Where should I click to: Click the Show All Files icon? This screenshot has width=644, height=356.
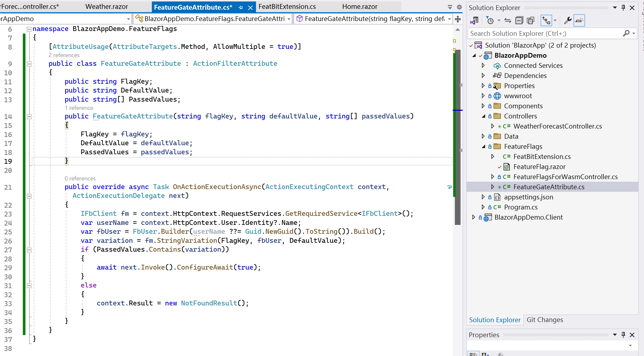pyautogui.click(x=531, y=20)
